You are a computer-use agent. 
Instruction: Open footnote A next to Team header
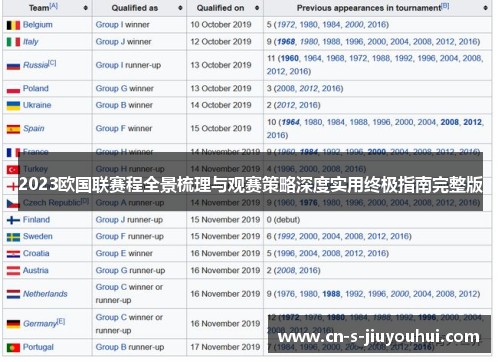(x=54, y=6)
